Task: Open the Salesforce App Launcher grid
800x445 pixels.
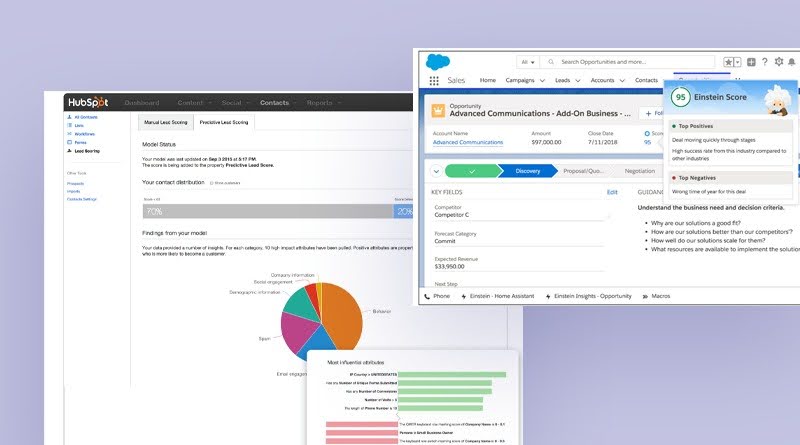Action: click(x=434, y=81)
